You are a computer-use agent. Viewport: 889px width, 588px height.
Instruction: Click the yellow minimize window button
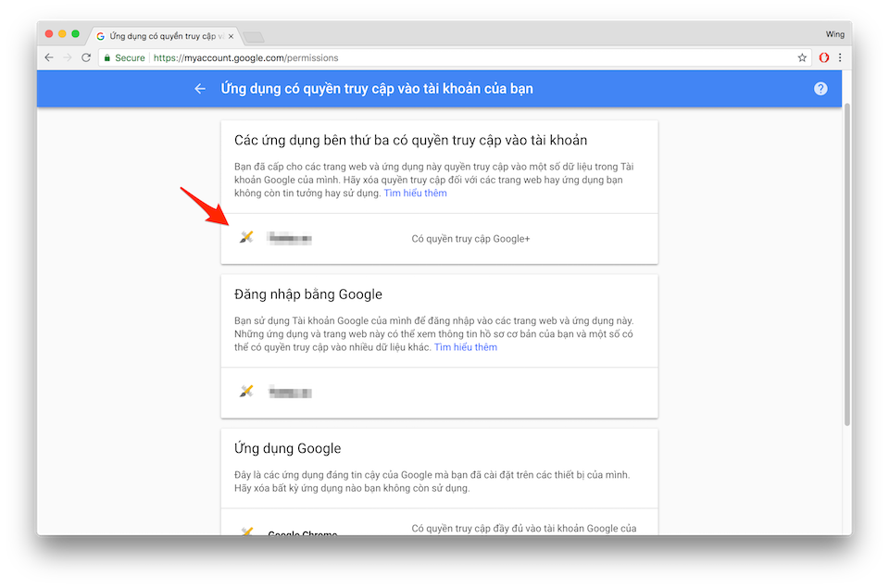[62, 34]
